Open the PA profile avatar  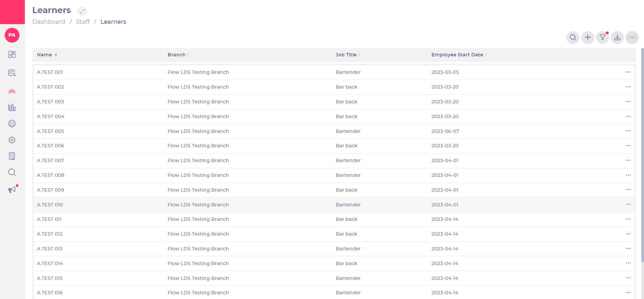coord(12,35)
